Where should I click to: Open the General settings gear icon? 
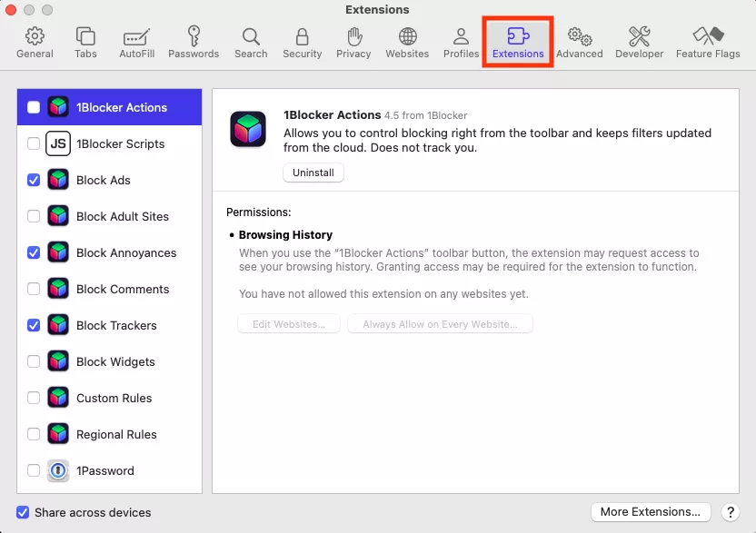point(35,36)
